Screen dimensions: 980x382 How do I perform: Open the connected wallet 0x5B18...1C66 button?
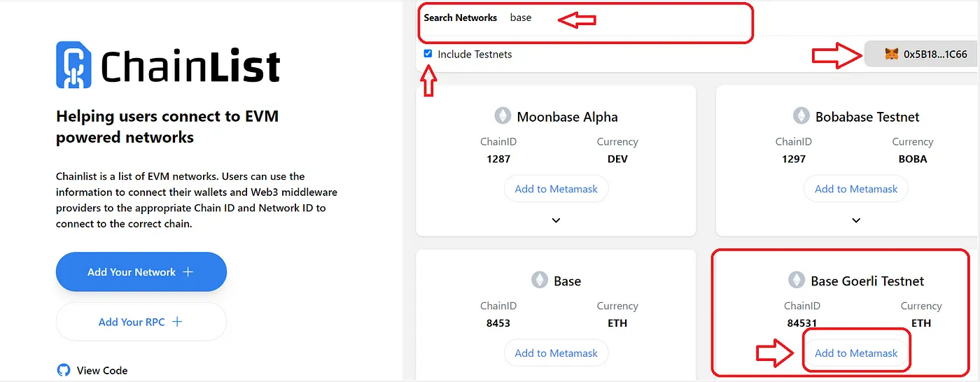[x=920, y=54]
